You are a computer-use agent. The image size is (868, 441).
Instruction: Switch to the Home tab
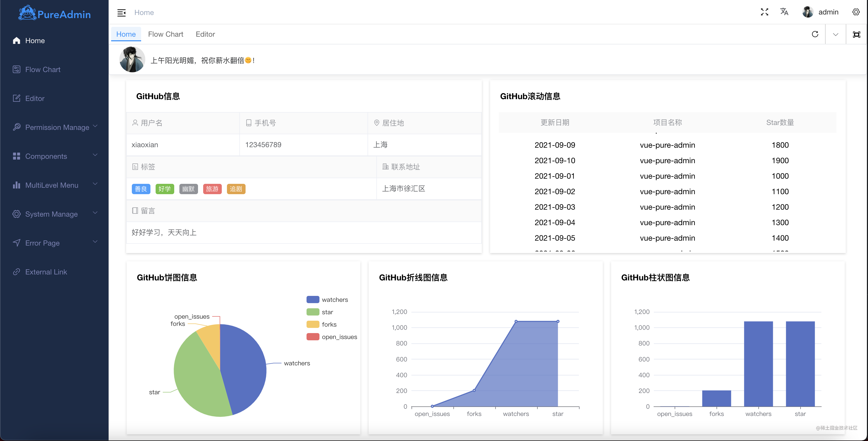(126, 34)
